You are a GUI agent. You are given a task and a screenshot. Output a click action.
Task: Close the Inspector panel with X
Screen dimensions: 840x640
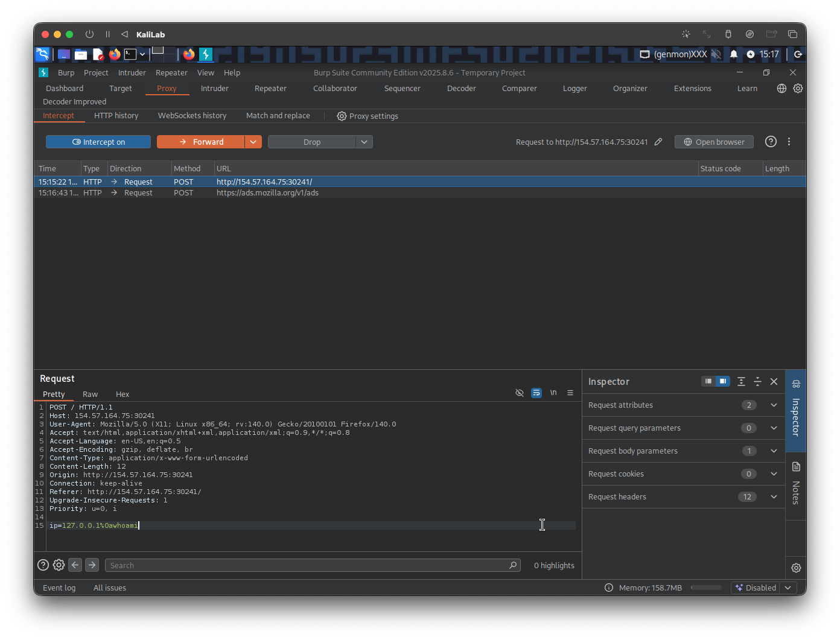tap(774, 381)
